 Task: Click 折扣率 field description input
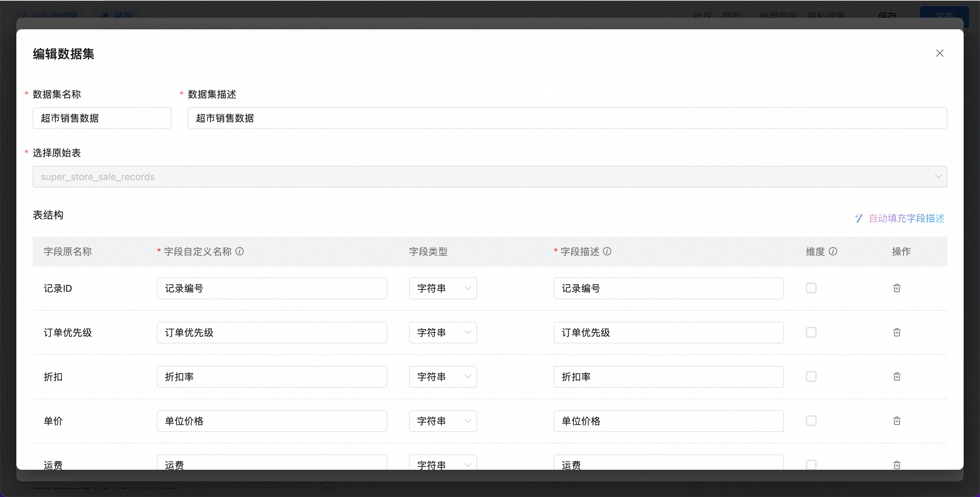pos(668,376)
